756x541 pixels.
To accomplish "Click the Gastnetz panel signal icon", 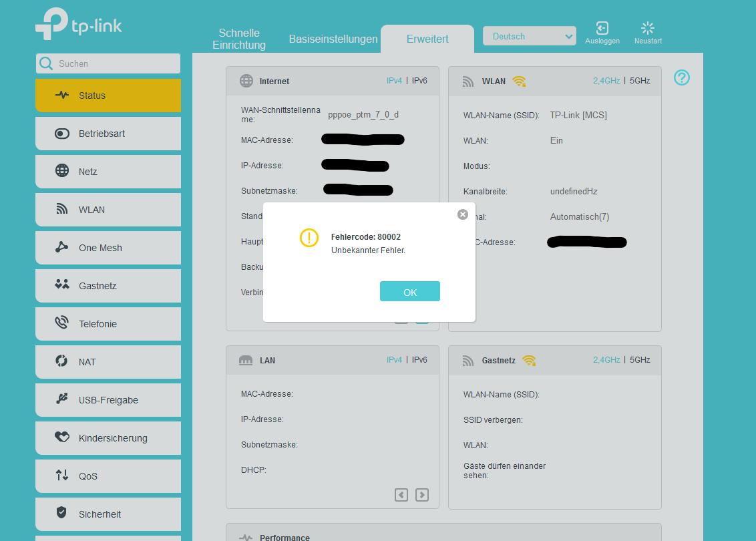I will [468, 361].
